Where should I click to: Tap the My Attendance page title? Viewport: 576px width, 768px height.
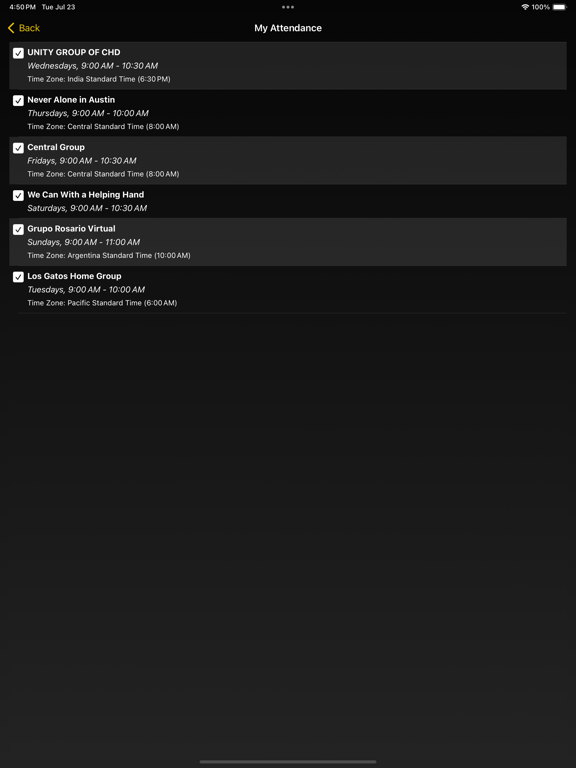click(288, 28)
